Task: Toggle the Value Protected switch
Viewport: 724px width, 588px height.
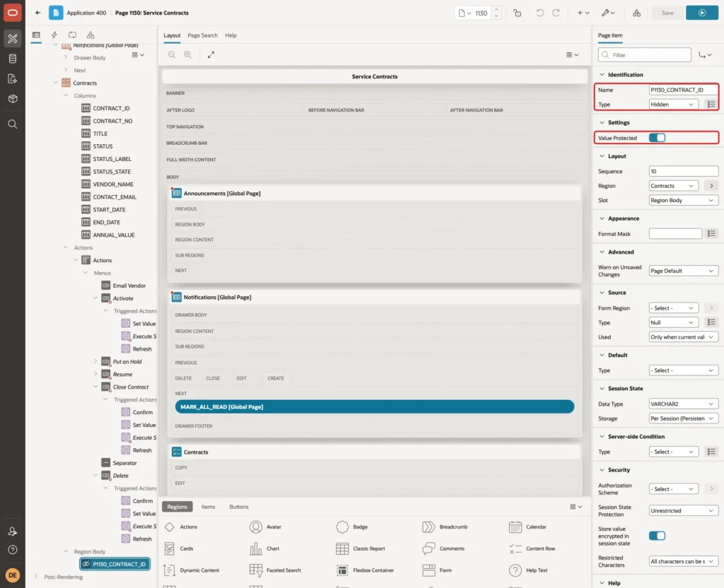Action: [x=657, y=138]
